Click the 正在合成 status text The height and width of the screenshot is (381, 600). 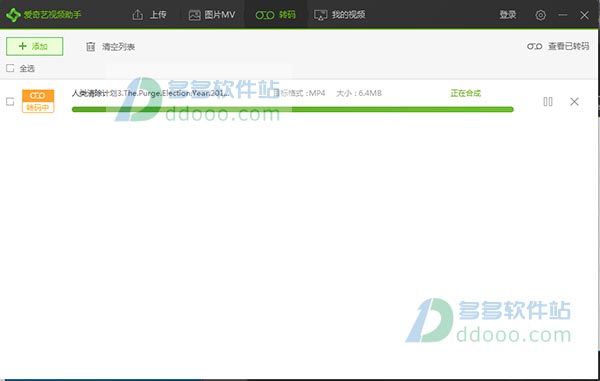pos(466,93)
